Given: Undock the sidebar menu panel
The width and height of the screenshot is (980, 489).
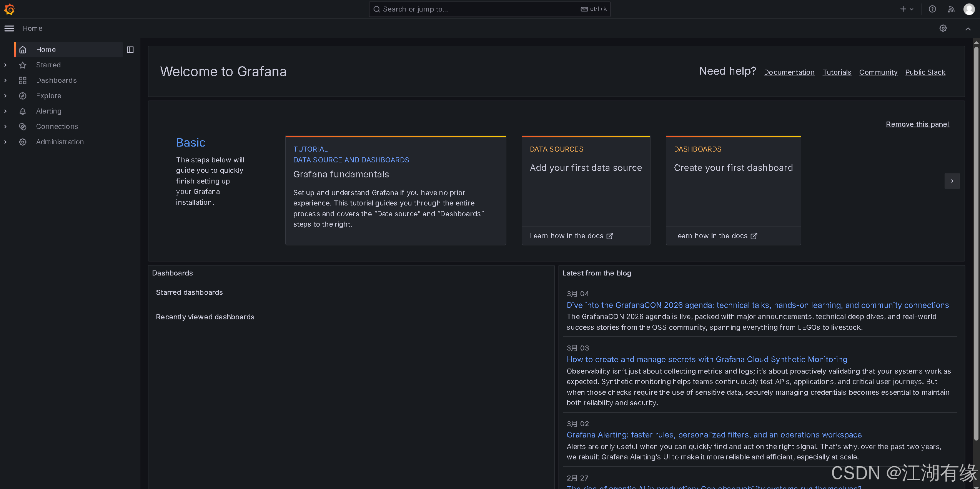Looking at the screenshot, I should pyautogui.click(x=130, y=50).
